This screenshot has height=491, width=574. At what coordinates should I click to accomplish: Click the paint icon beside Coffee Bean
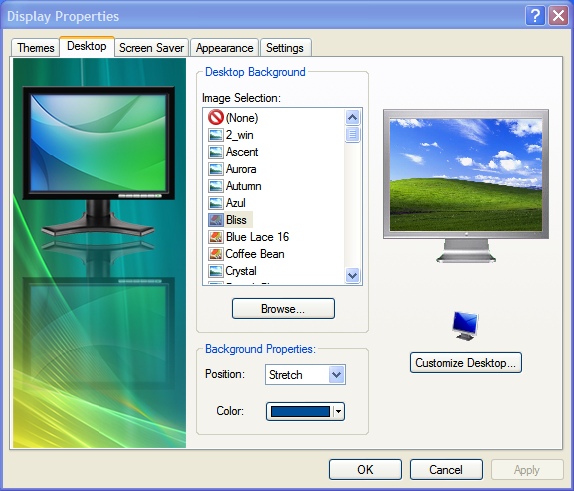click(x=216, y=254)
